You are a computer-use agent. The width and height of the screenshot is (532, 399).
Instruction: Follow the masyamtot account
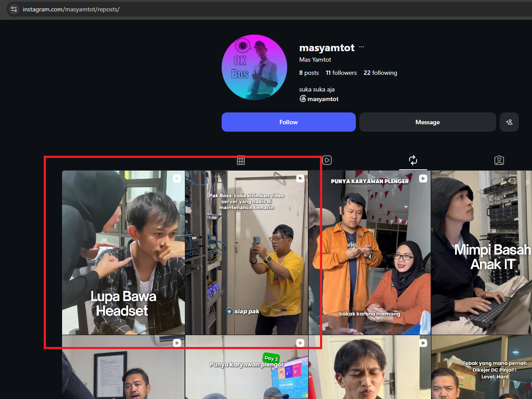pyautogui.click(x=289, y=122)
